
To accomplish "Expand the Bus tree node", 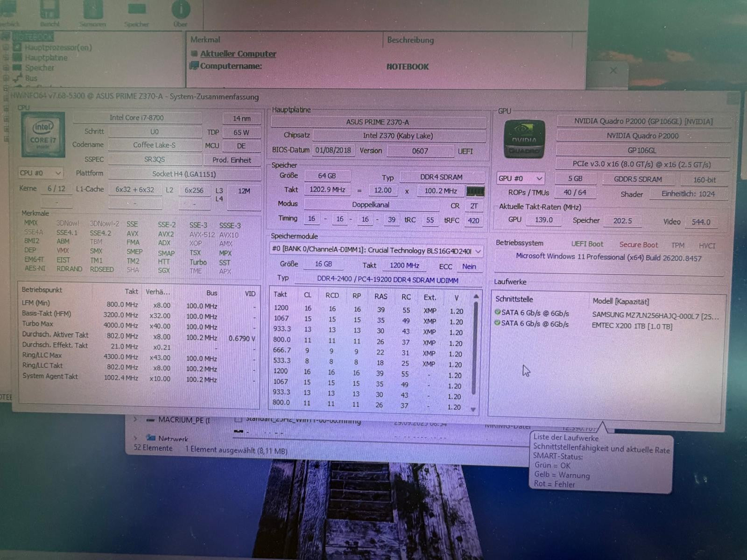I will coord(6,78).
